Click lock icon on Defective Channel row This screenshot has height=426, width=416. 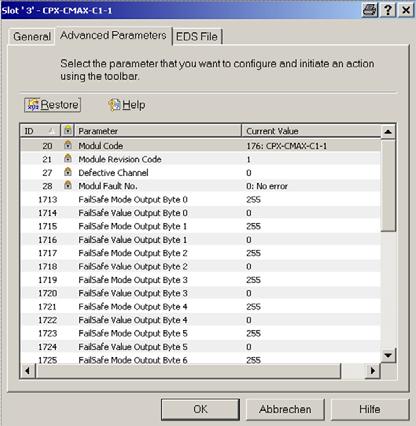click(68, 172)
